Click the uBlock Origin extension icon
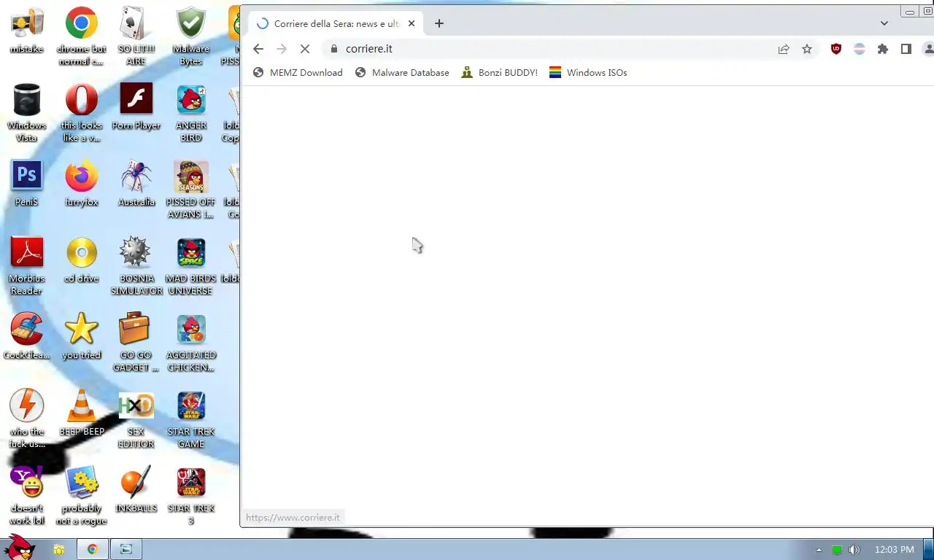 pyautogui.click(x=836, y=49)
